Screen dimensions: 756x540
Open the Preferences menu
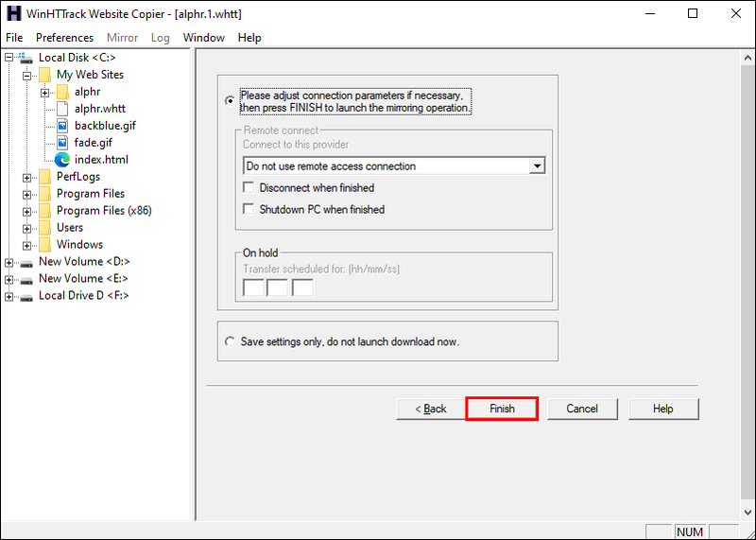pos(64,38)
